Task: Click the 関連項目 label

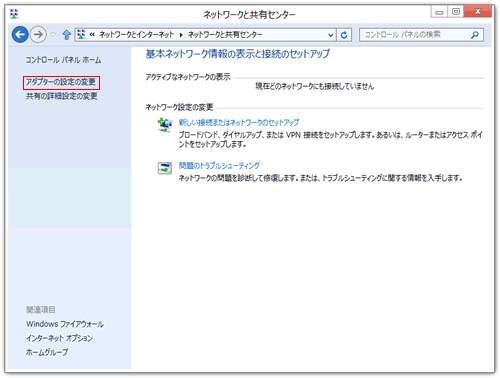Action: pos(41,310)
